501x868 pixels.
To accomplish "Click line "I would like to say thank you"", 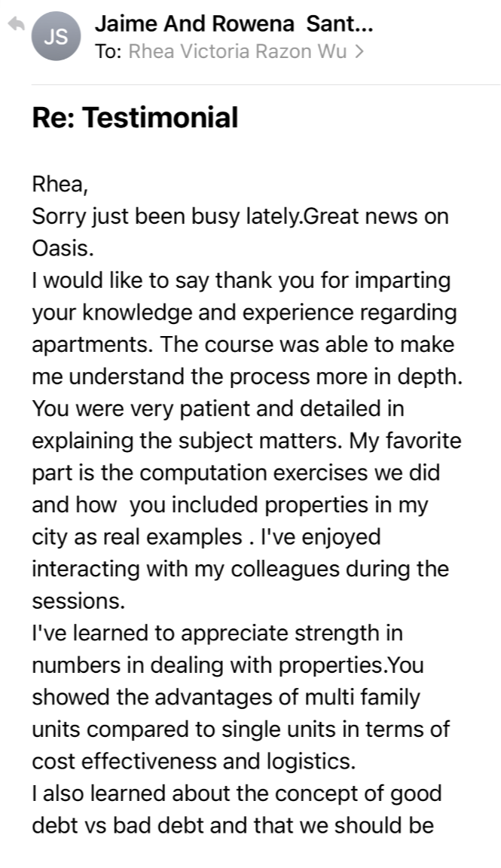I will pos(241,280).
